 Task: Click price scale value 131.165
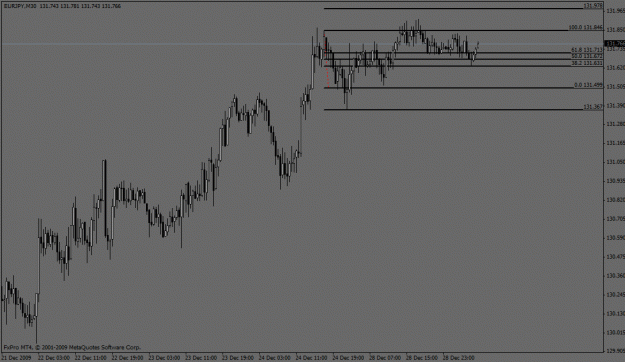point(615,143)
